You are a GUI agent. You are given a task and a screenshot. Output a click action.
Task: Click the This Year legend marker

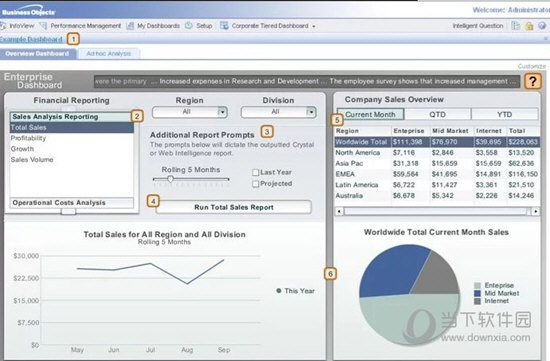click(279, 290)
